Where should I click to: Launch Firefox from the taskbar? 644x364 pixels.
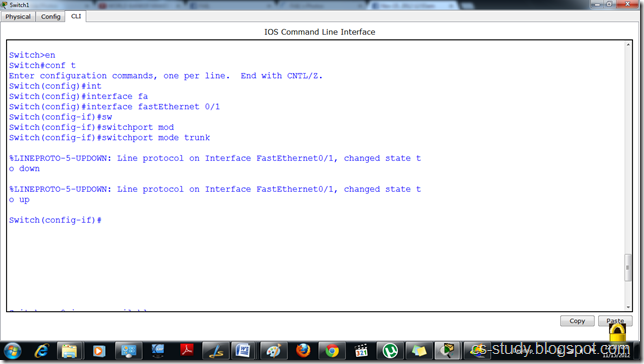coord(303,351)
